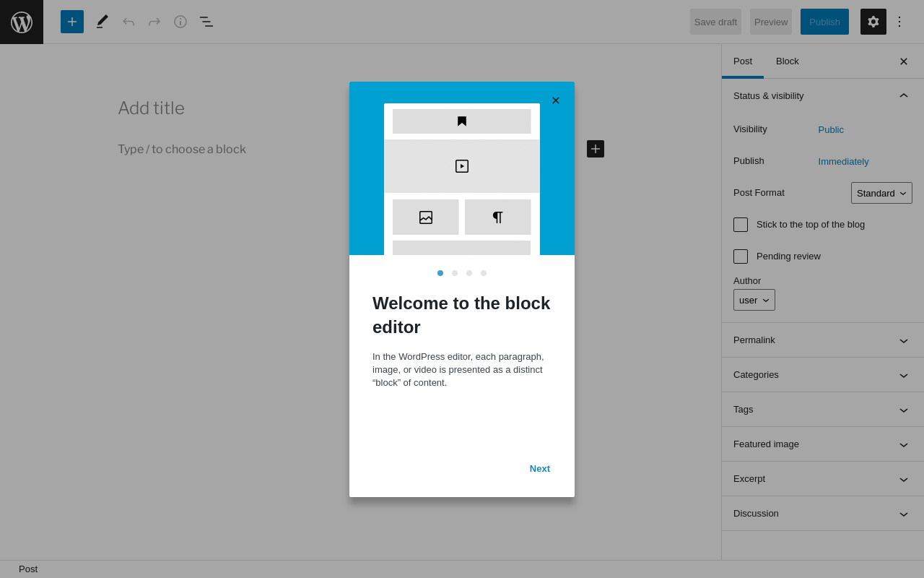The image size is (924, 578).
Task: Open the List View outline icon
Action: [206, 22]
